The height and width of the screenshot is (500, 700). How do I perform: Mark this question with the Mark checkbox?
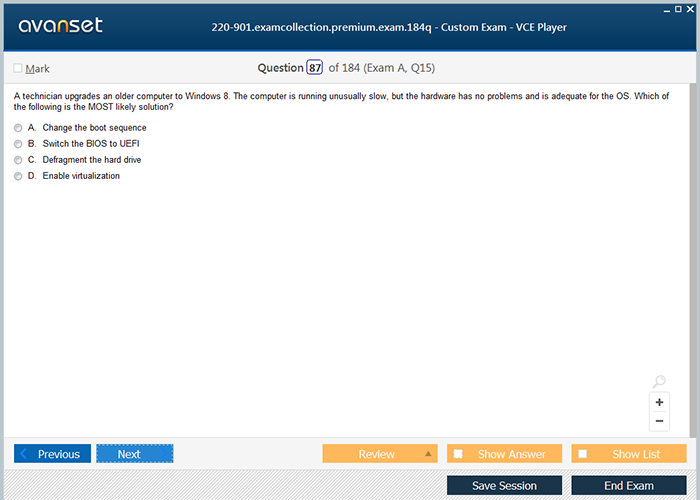[18, 69]
